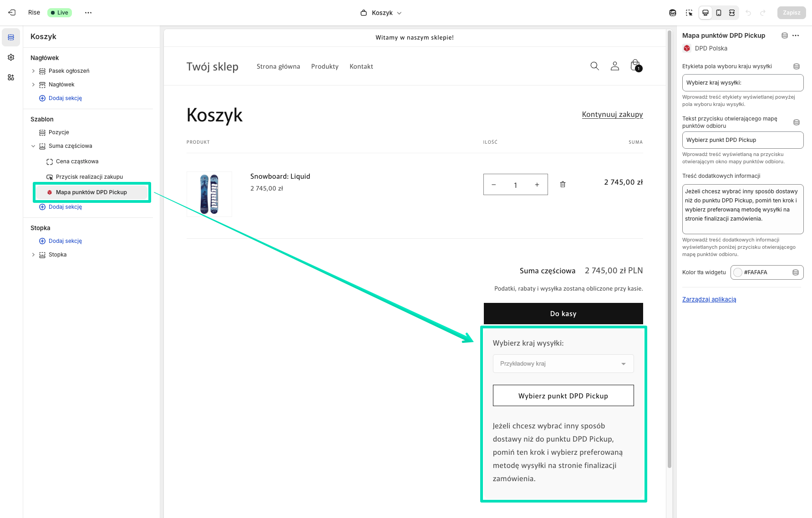Open the theme settings gear icon
The height and width of the screenshot is (518, 812).
pos(11,57)
